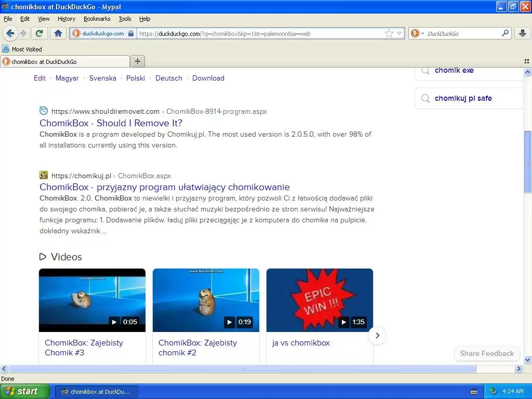Follow the Edit link below the first result

(x=39, y=78)
